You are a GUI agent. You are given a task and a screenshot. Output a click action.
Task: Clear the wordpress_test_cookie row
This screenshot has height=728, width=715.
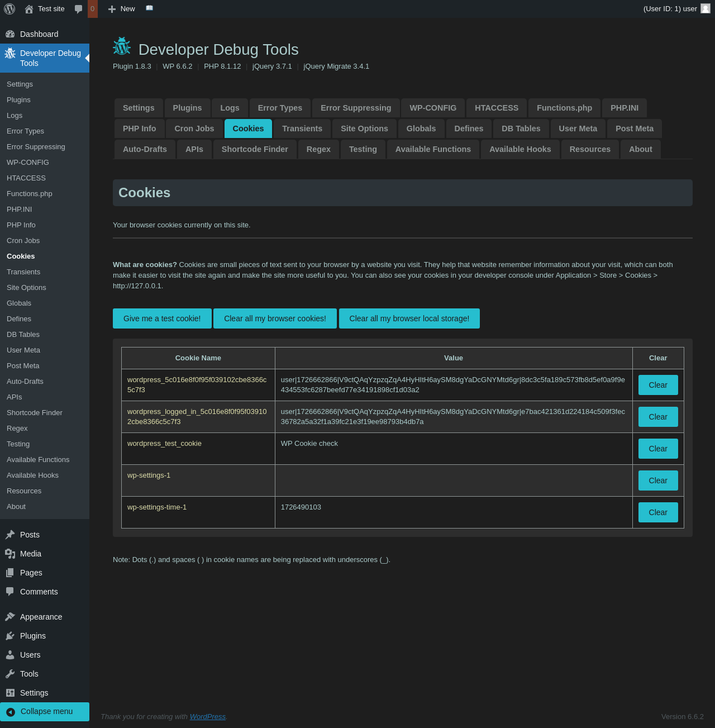click(658, 449)
